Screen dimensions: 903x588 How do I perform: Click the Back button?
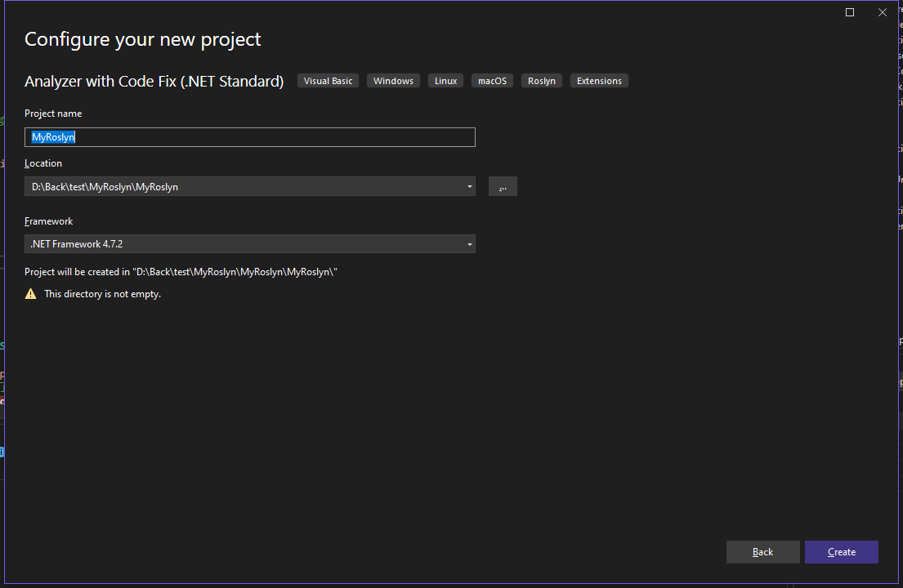click(762, 552)
